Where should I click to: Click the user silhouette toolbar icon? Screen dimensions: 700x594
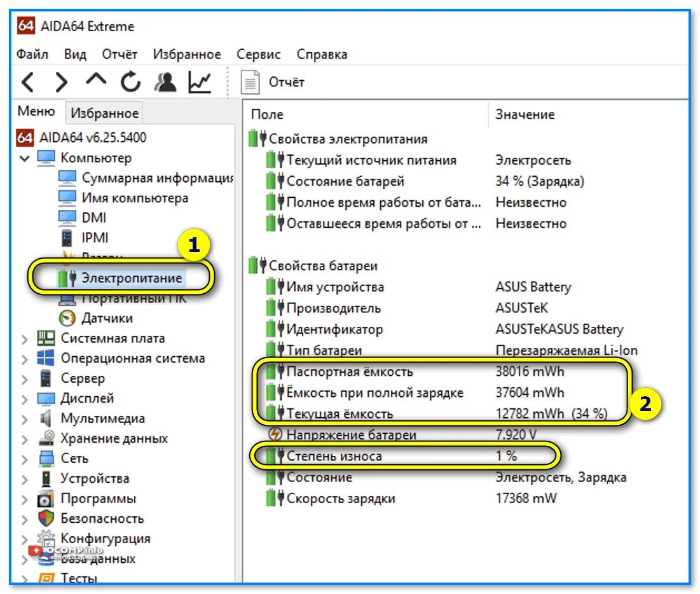tap(165, 82)
